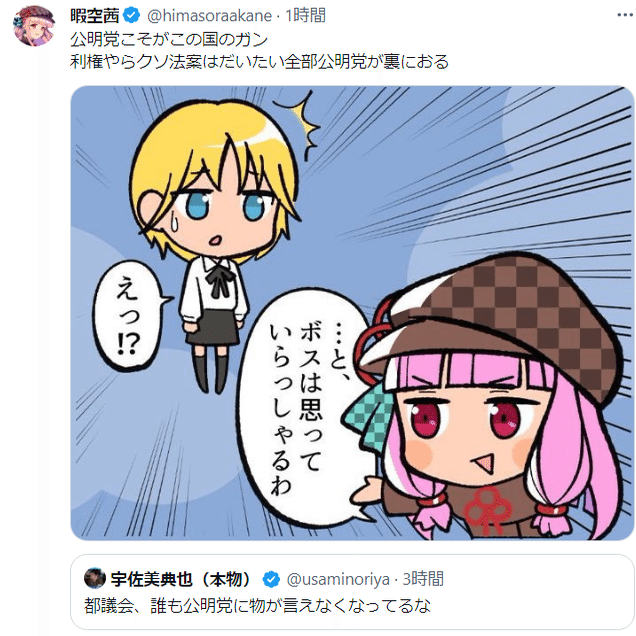Open the @usaminoriya handle

tap(338, 580)
